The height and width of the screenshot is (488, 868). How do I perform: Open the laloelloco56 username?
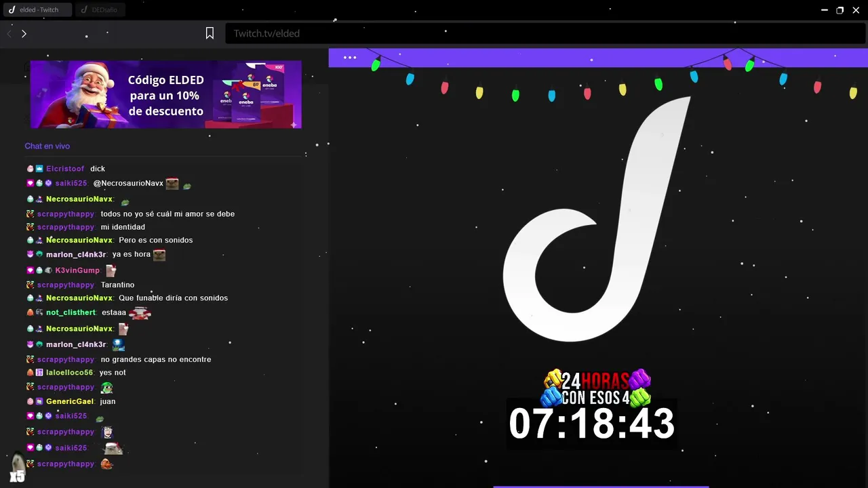click(x=70, y=373)
